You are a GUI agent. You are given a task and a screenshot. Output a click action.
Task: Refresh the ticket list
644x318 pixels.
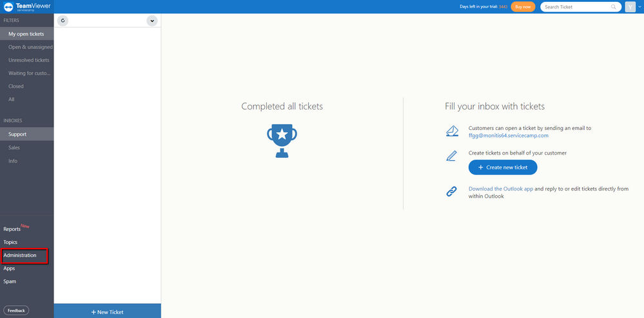[x=63, y=21]
